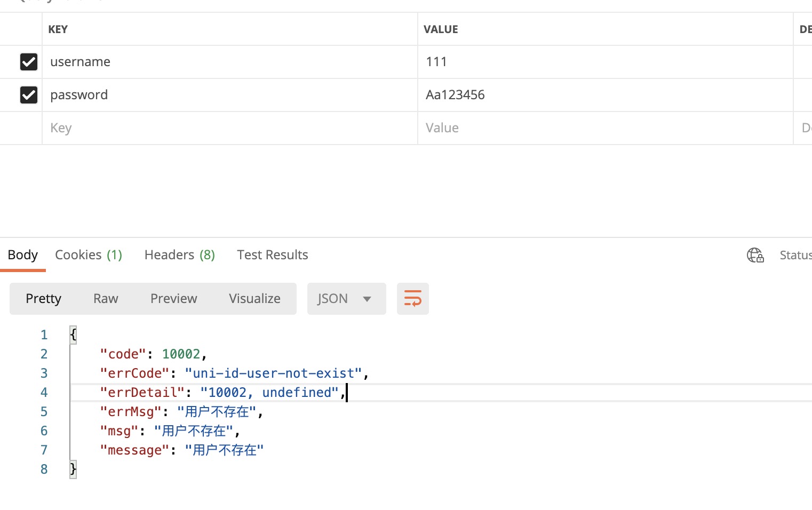Show the Test Results tab
Viewport: 812px width, 510px height.
272,255
